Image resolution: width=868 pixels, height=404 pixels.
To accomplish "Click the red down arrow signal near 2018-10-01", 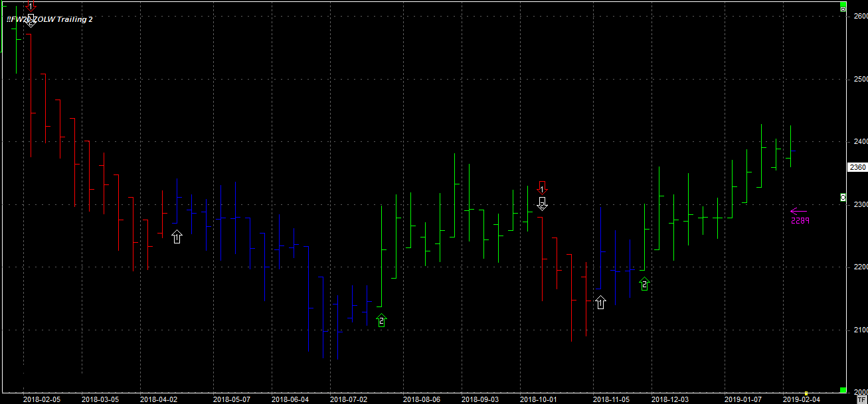I will coord(542,187).
